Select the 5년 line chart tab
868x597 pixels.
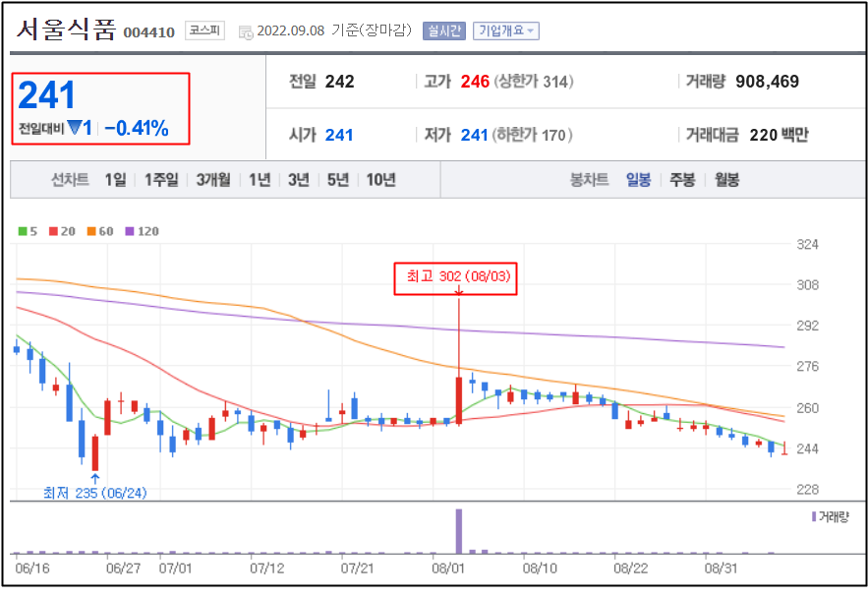pos(338,179)
